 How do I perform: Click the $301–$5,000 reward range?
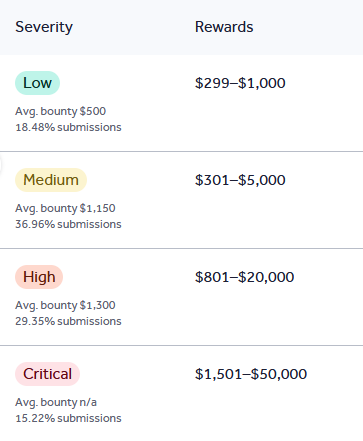click(240, 180)
